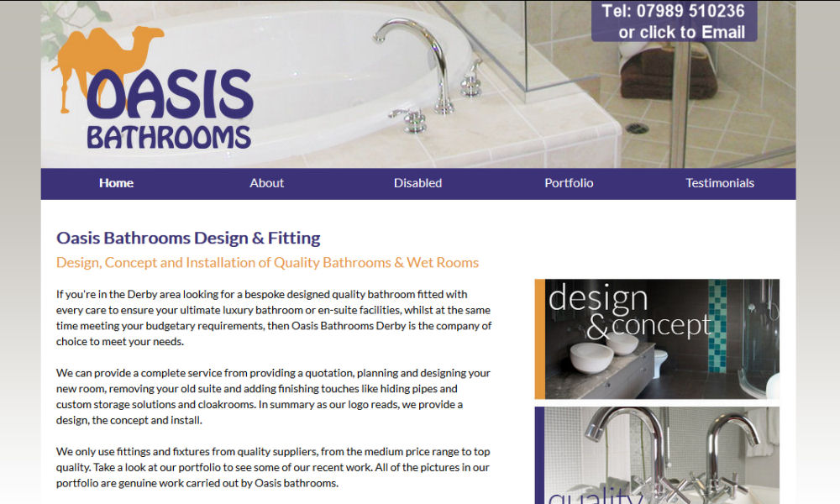The height and width of the screenshot is (504, 840).
Task: Click the purple stripe on quality banner
Action: click(x=539, y=455)
